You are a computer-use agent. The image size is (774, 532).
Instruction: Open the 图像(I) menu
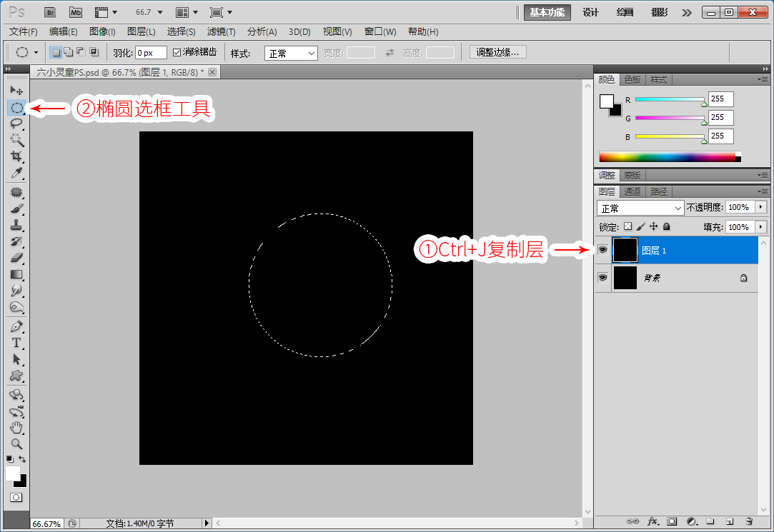[x=102, y=31]
